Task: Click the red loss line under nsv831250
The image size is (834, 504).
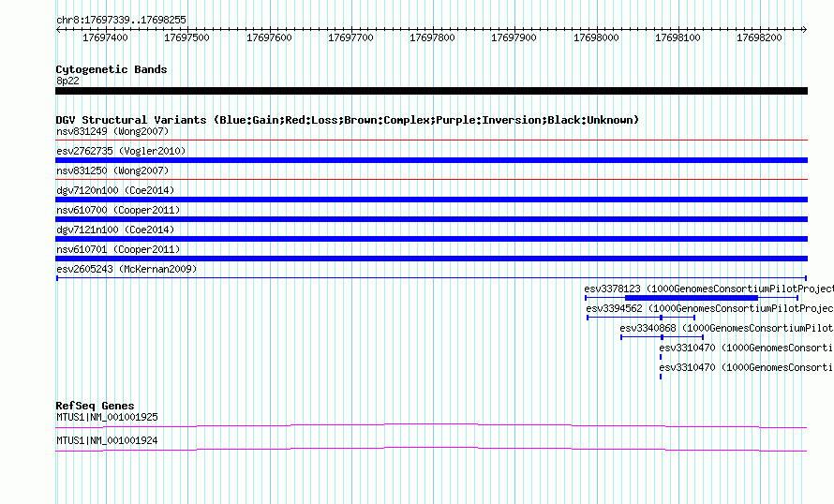Action: [431, 180]
